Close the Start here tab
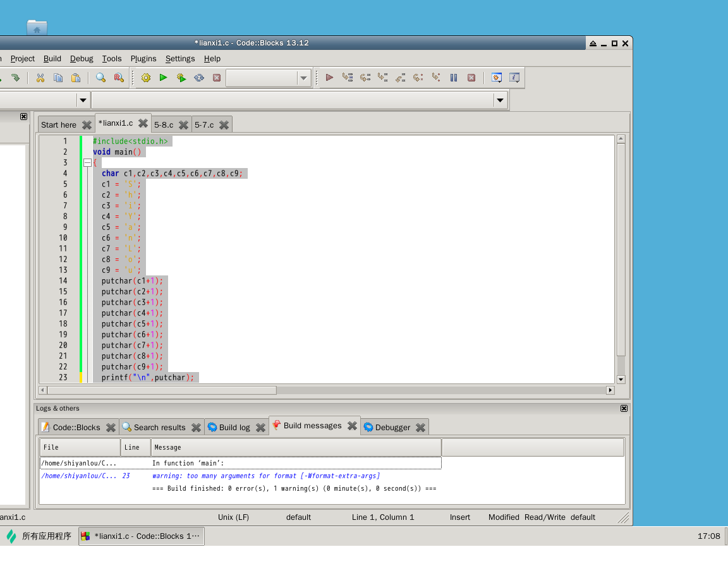728x566 pixels. pyautogui.click(x=87, y=125)
